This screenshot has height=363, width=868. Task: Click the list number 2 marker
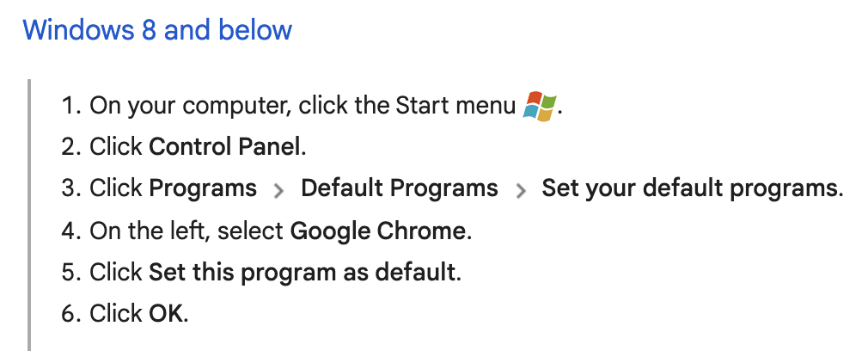coord(71,147)
